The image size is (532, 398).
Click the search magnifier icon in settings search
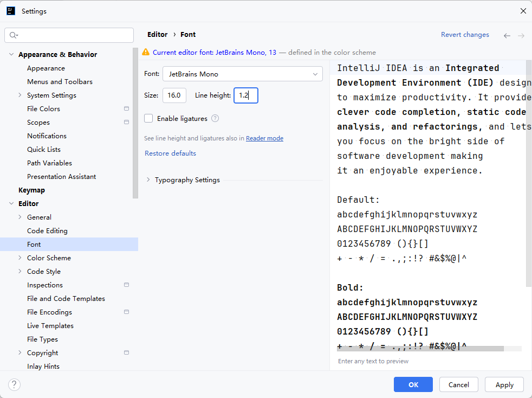pos(14,35)
